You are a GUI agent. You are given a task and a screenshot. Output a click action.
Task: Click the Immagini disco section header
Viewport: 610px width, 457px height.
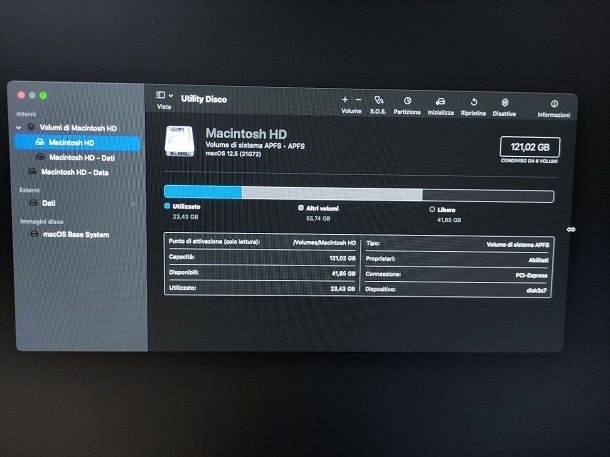42,221
